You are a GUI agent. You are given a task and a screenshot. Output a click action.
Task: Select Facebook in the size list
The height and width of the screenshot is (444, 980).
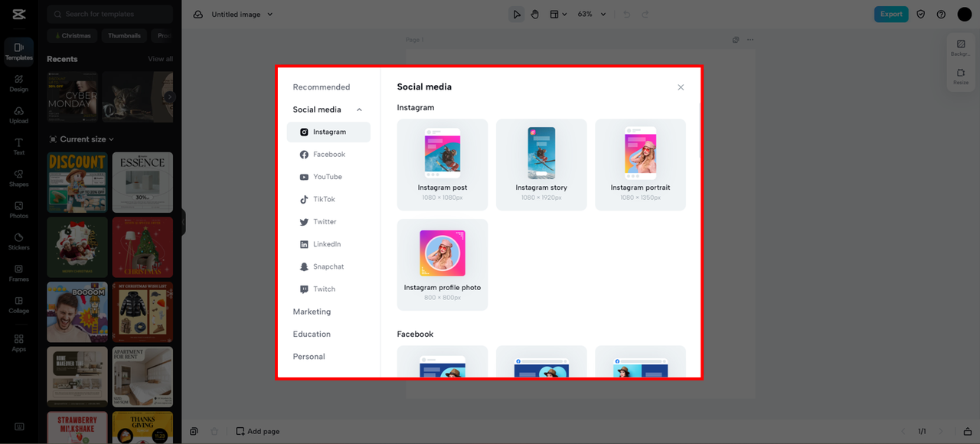coord(328,155)
